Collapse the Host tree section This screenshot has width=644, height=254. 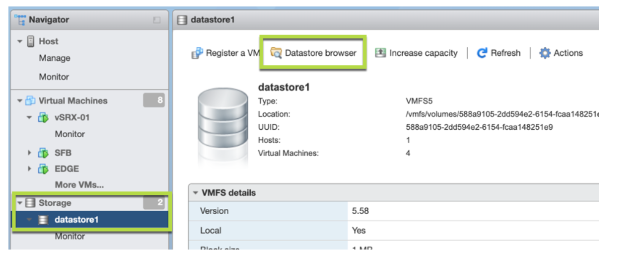[x=20, y=42]
